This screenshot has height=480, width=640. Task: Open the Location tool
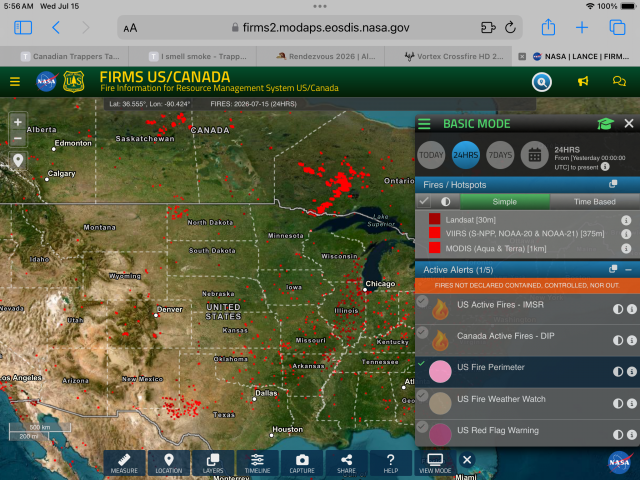[x=169, y=463]
